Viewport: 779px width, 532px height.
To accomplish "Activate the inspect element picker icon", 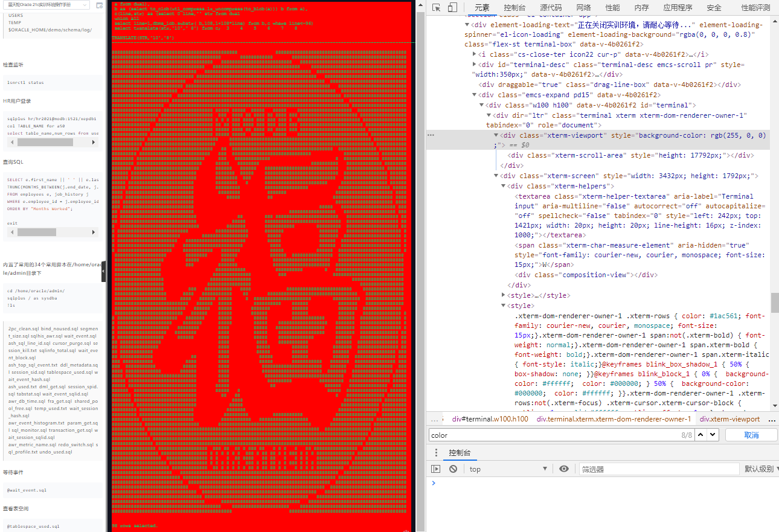I will [x=437, y=8].
